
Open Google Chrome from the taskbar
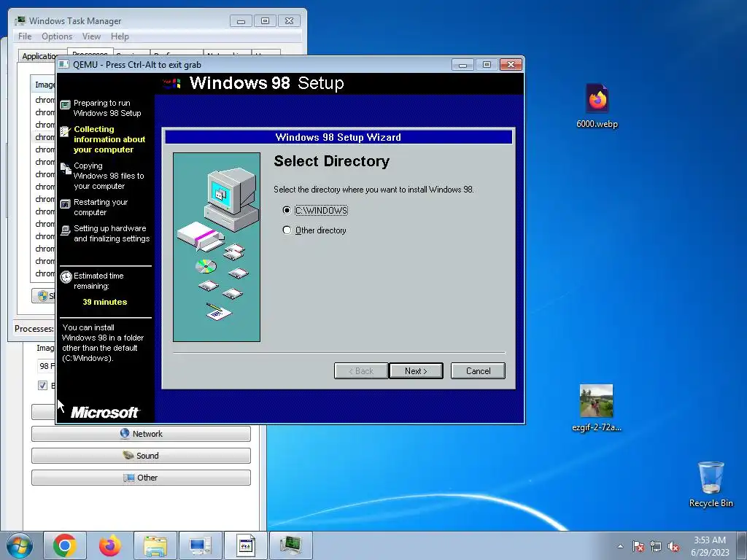pos(65,545)
